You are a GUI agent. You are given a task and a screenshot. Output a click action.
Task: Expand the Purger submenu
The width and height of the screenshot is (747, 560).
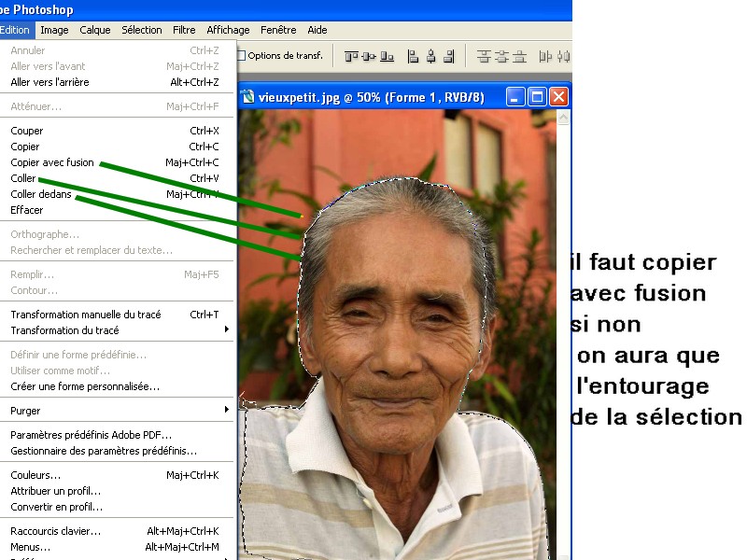click(118, 411)
